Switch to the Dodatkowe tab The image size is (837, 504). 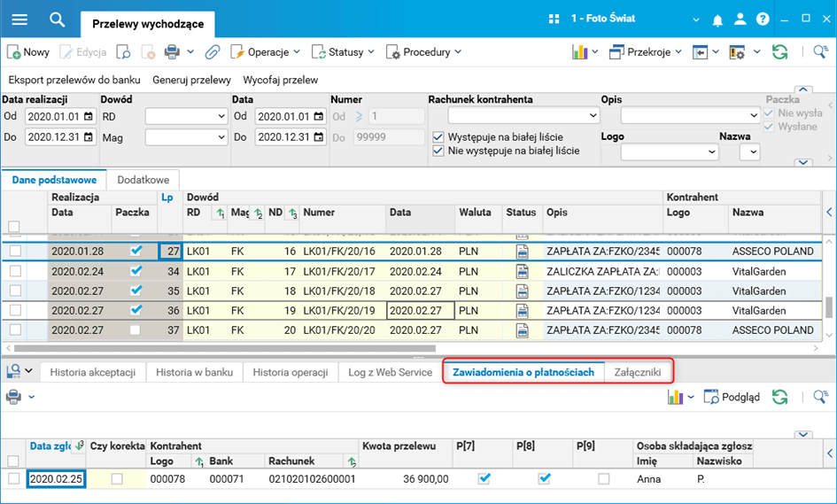click(x=144, y=179)
